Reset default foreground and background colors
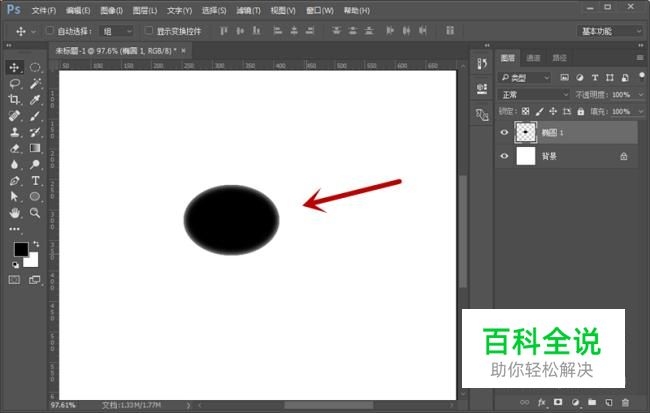This screenshot has width=650, height=413. click(x=15, y=265)
